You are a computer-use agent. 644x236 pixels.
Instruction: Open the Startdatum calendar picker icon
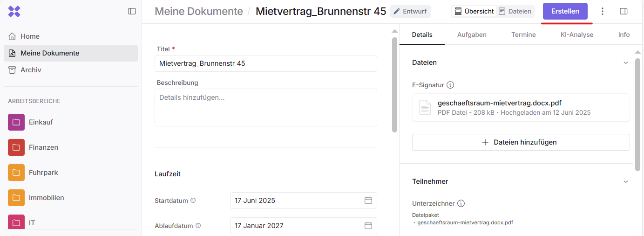coord(368,201)
